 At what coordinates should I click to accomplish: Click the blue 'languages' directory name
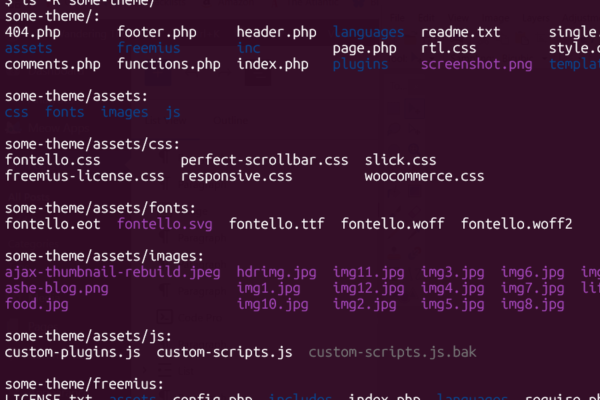(368, 33)
